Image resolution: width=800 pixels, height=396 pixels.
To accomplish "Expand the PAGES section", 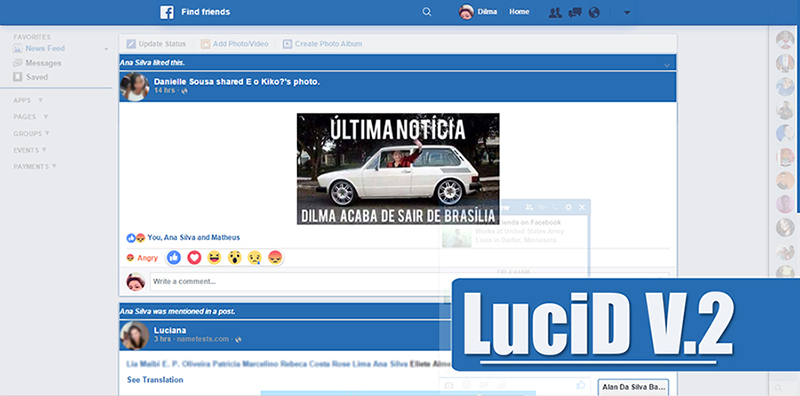I will (x=31, y=117).
